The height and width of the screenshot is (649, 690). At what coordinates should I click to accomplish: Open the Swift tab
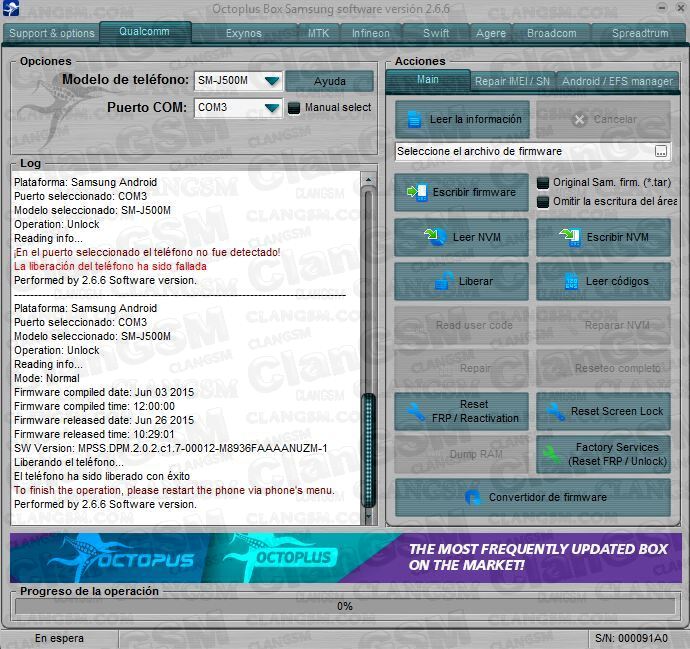coord(436,33)
